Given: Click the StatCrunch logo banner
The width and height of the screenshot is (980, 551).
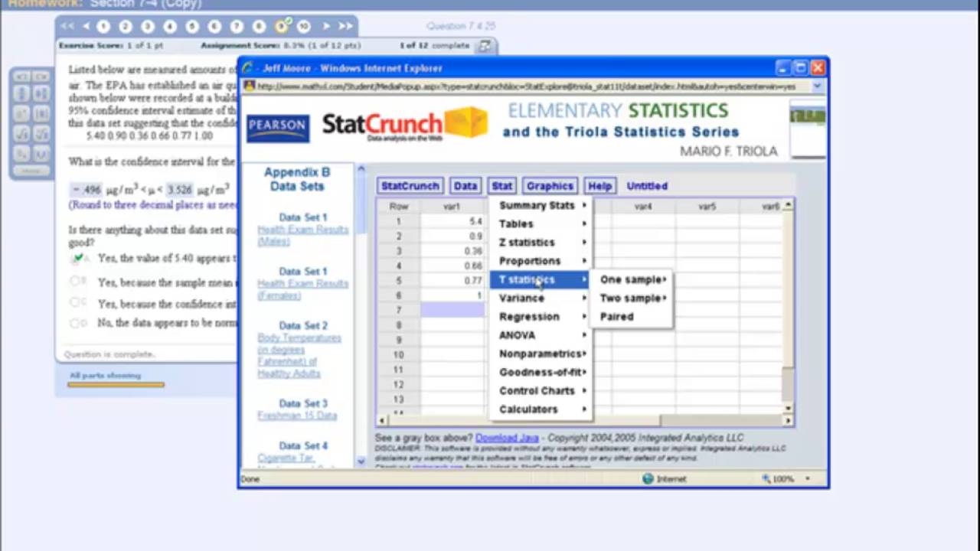Looking at the screenshot, I should [x=404, y=125].
